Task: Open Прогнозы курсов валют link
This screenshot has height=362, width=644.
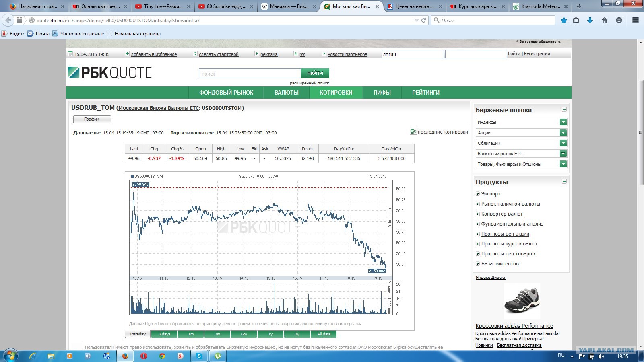Action: coord(509,244)
